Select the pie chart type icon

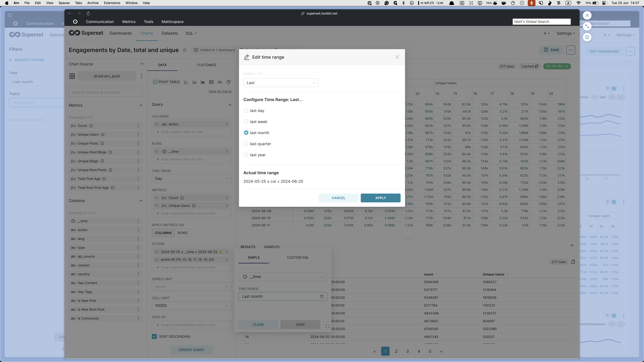(x=228, y=82)
